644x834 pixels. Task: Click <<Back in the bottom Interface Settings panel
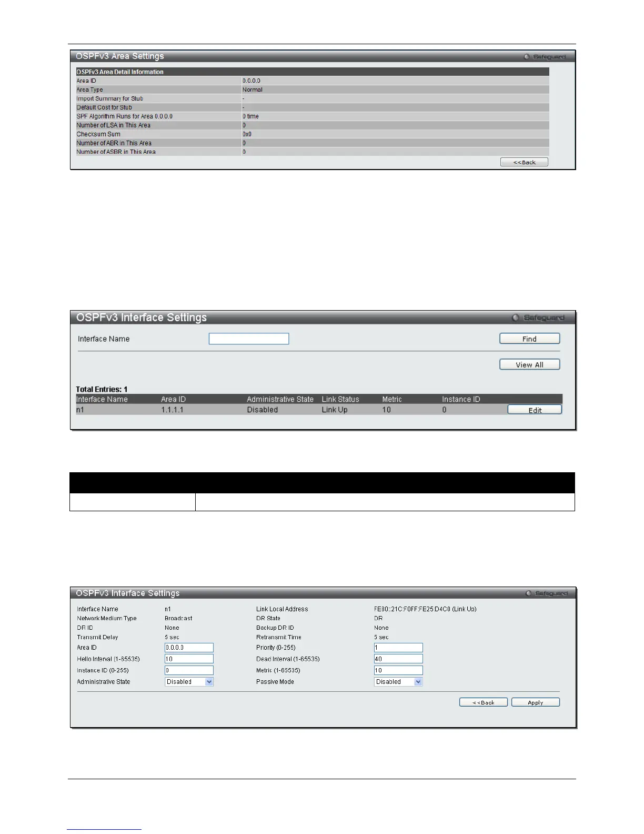pyautogui.click(x=483, y=702)
